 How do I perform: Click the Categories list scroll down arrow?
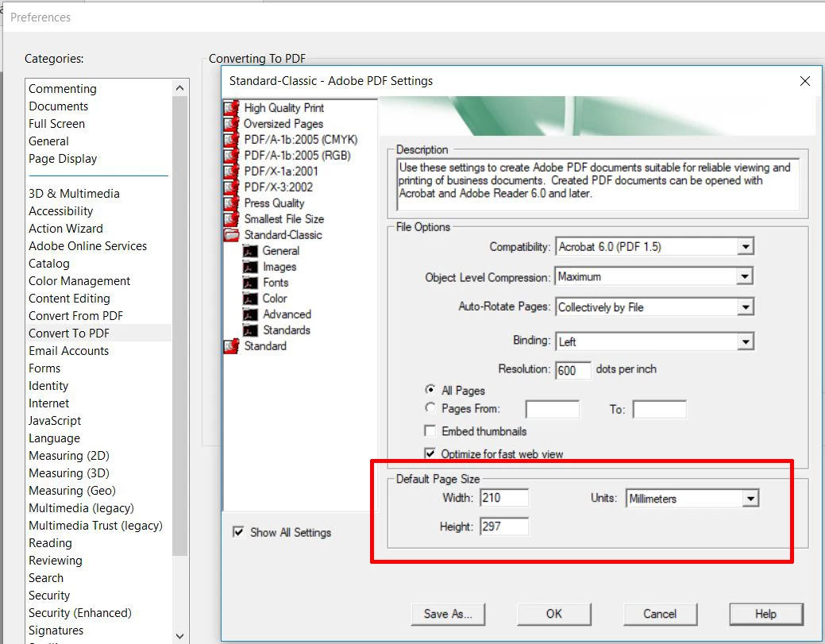pyautogui.click(x=179, y=635)
